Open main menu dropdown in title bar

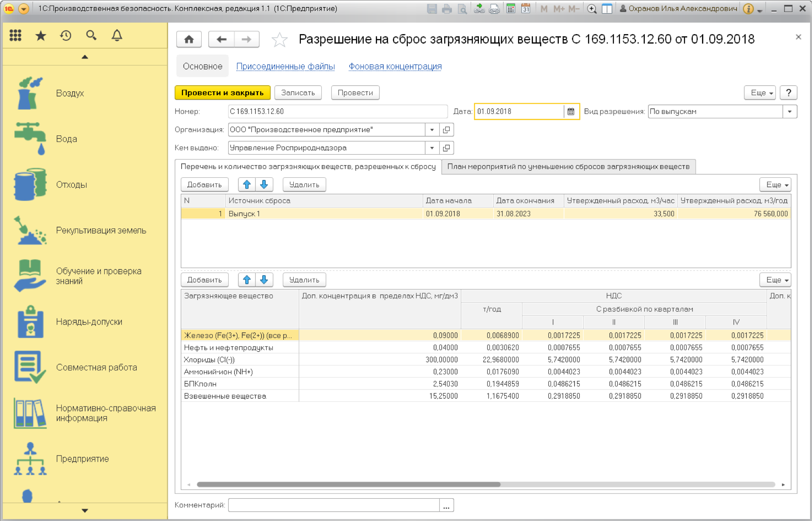coord(24,9)
